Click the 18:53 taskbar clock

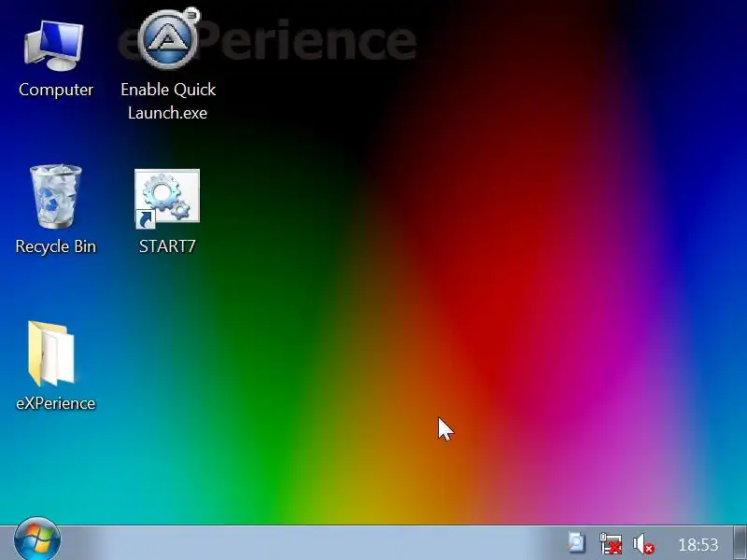[x=698, y=544]
